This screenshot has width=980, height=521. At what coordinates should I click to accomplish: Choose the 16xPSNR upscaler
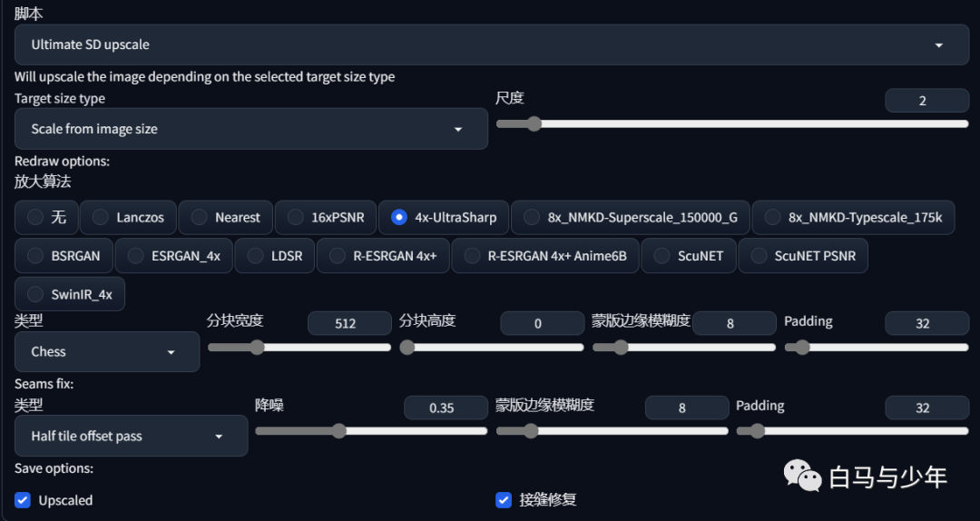point(326,217)
